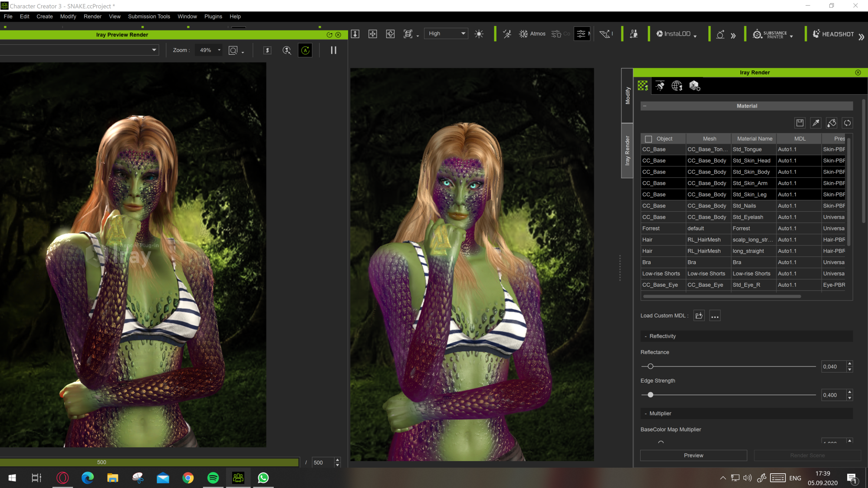The height and width of the screenshot is (488, 868).
Task: Open the Plugins menu
Action: [x=213, y=16]
